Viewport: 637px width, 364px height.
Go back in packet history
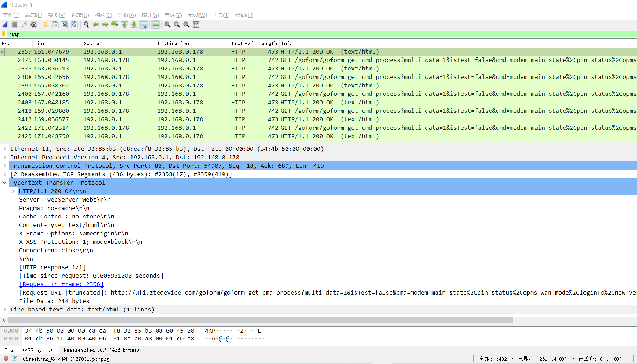(96, 25)
